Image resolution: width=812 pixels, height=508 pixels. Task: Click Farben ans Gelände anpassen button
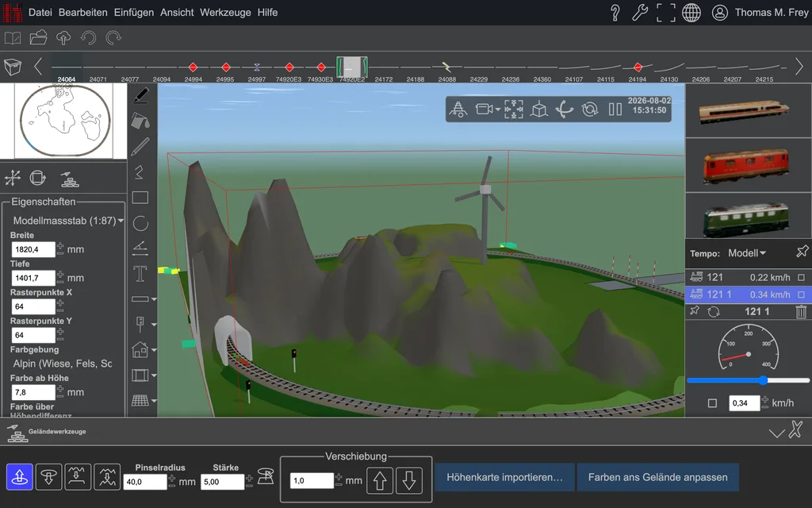pos(657,477)
